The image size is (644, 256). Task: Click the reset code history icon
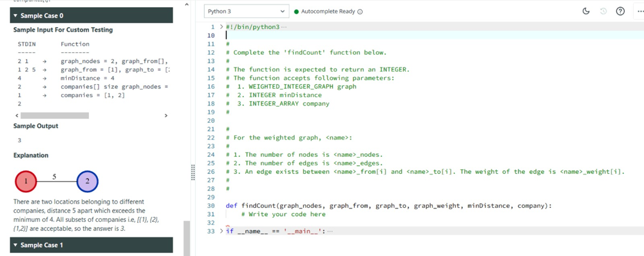[603, 12]
